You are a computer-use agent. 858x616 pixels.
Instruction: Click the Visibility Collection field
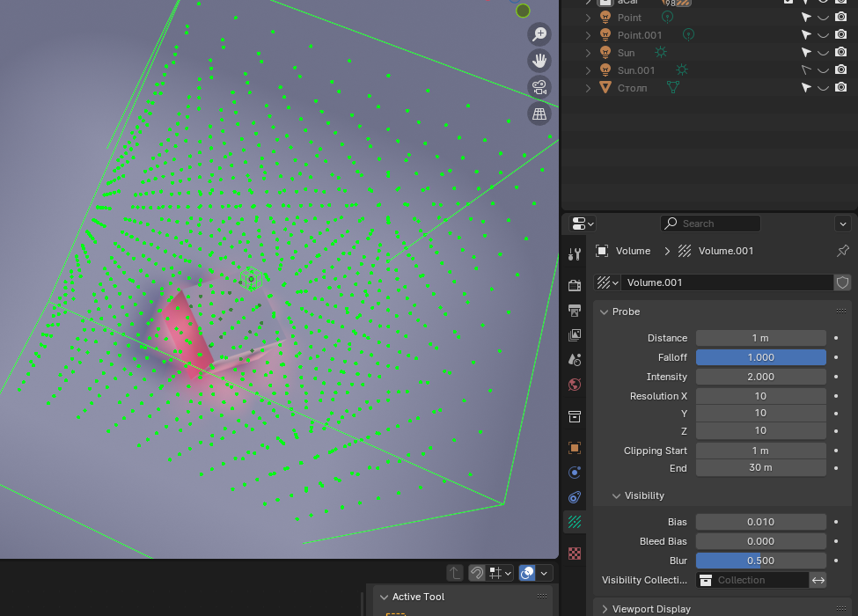pyautogui.click(x=752, y=580)
